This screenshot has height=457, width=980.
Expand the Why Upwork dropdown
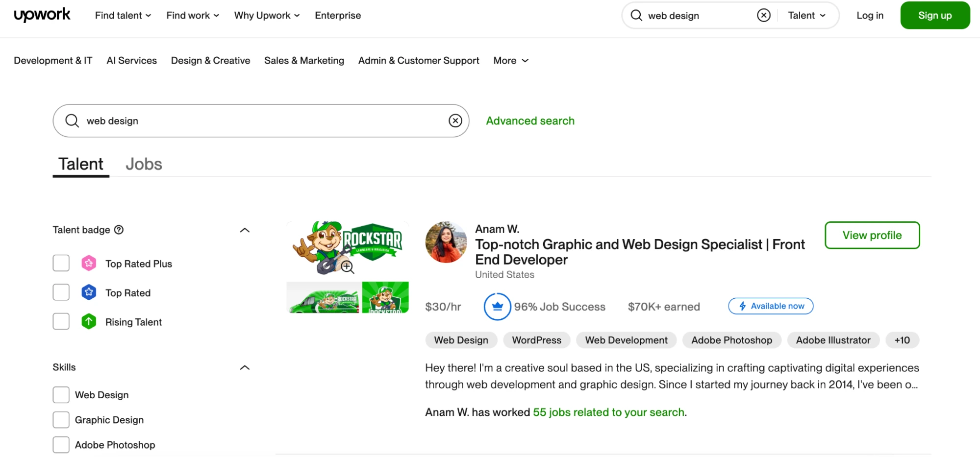point(267,15)
